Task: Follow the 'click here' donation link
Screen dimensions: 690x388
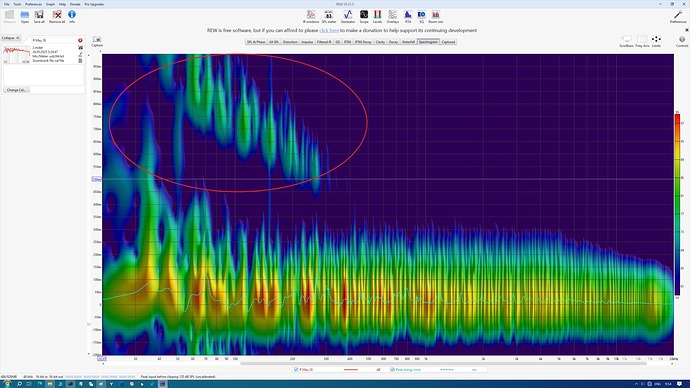Action: click(329, 30)
